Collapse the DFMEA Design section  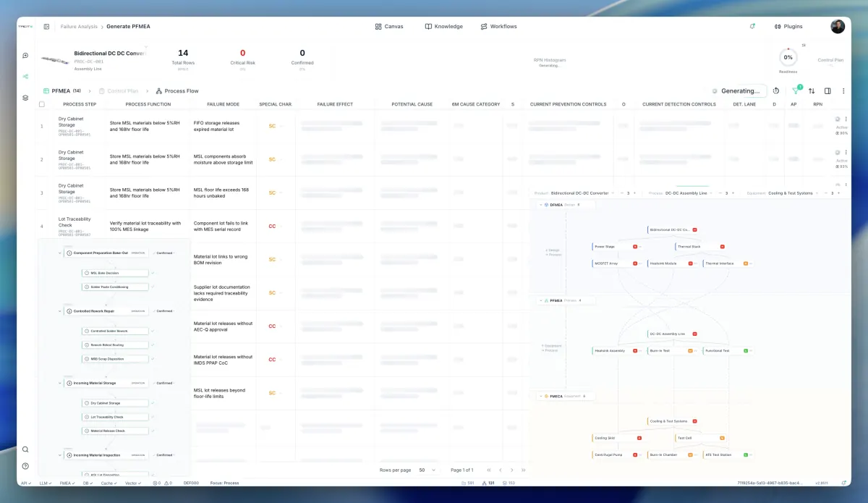pos(541,205)
